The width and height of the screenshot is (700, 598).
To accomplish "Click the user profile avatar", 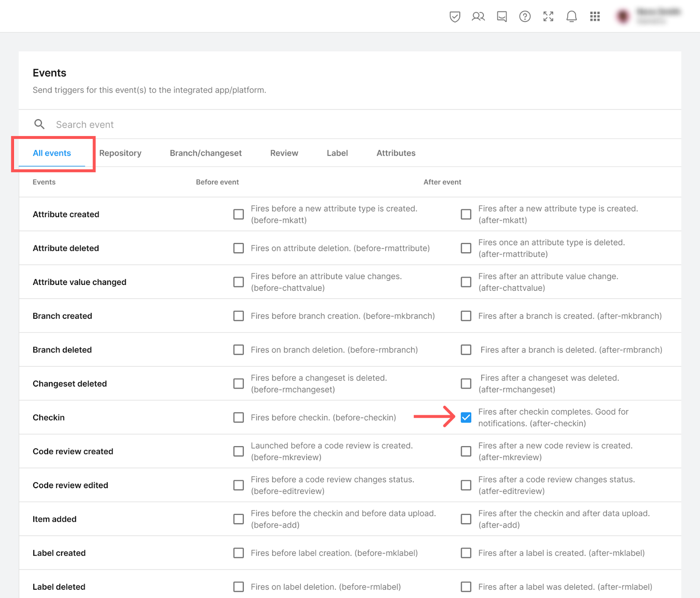I will click(x=623, y=17).
